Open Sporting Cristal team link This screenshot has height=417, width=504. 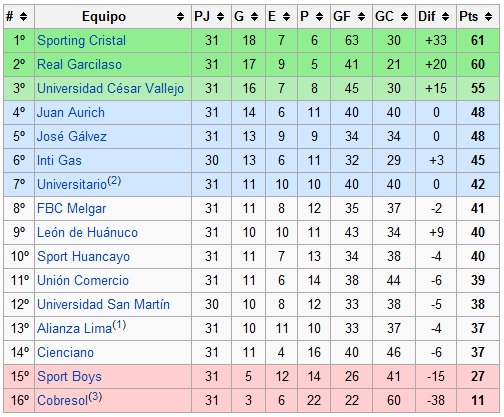[81, 41]
